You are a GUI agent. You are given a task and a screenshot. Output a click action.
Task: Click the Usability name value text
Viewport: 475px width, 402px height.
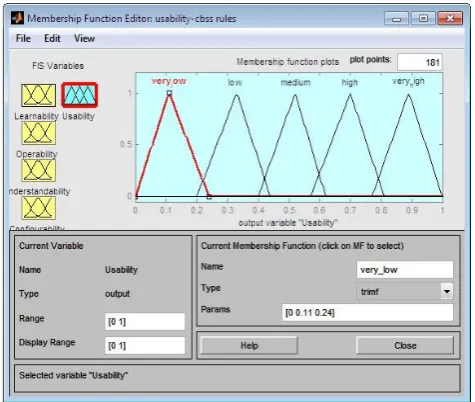[x=121, y=270]
